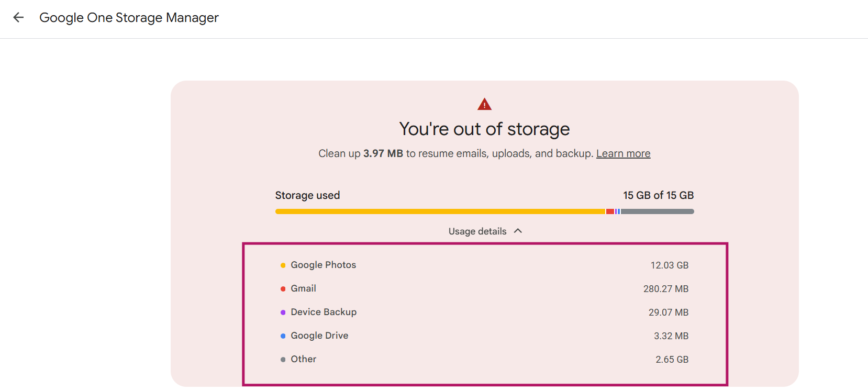Image resolution: width=868 pixels, height=391 pixels.
Task: Click the purple Device Backup legend dot
Action: (283, 311)
